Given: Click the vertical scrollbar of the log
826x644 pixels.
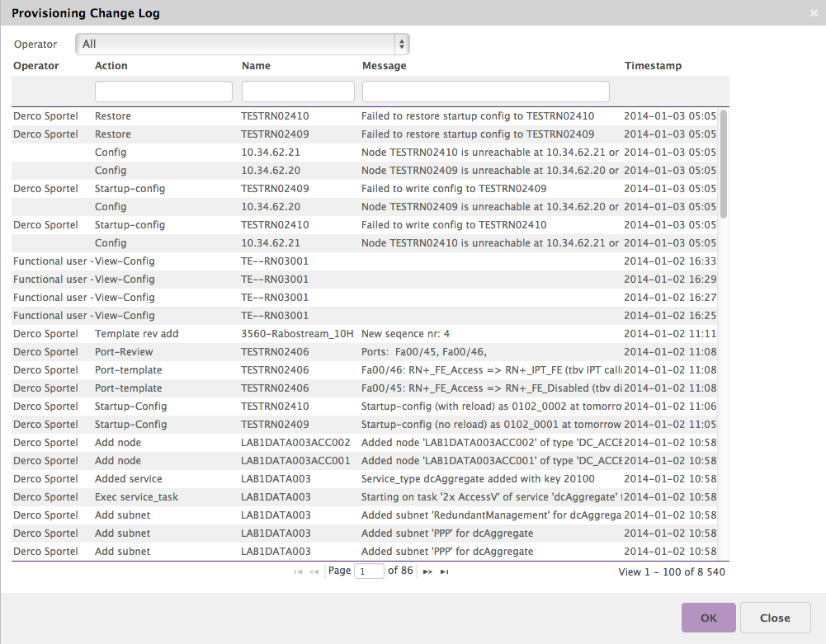Looking at the screenshot, I should [724, 165].
